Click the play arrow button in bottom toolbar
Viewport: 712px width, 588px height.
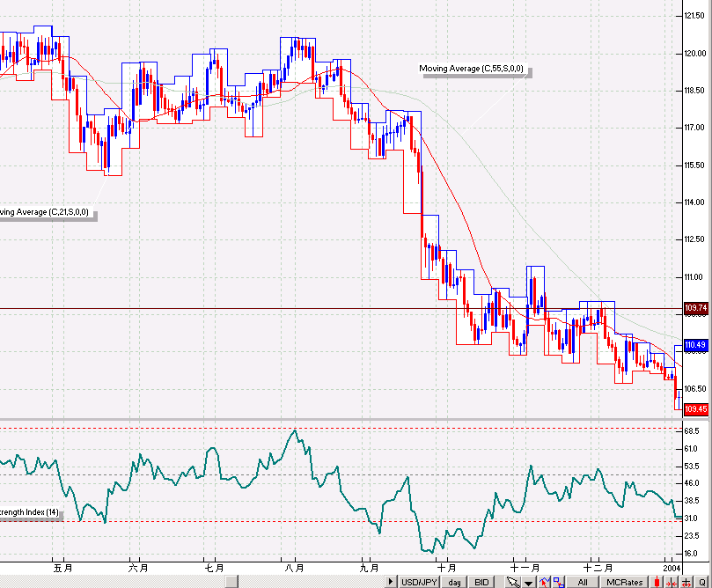pos(391,582)
